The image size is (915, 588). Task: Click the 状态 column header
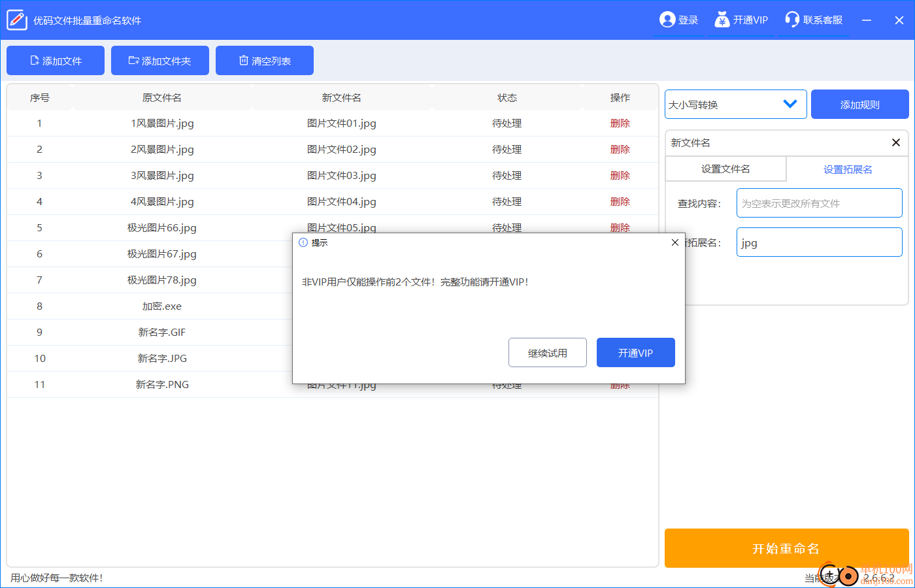[507, 97]
